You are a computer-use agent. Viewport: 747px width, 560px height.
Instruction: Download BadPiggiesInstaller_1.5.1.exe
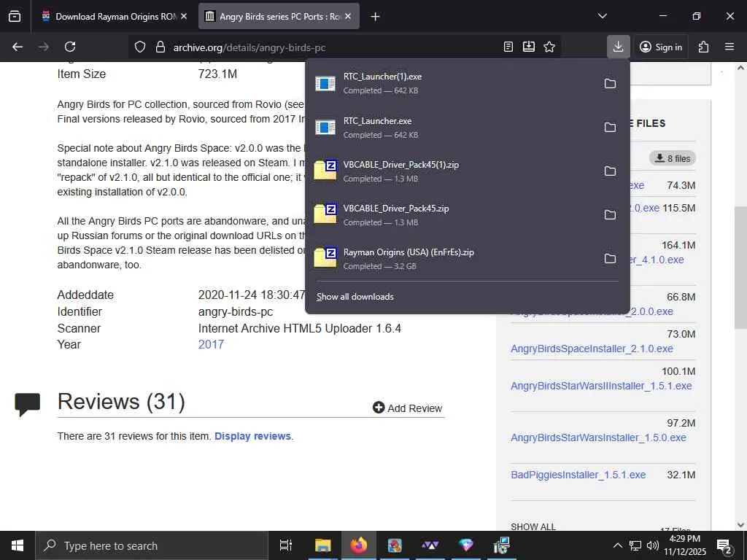(x=578, y=475)
